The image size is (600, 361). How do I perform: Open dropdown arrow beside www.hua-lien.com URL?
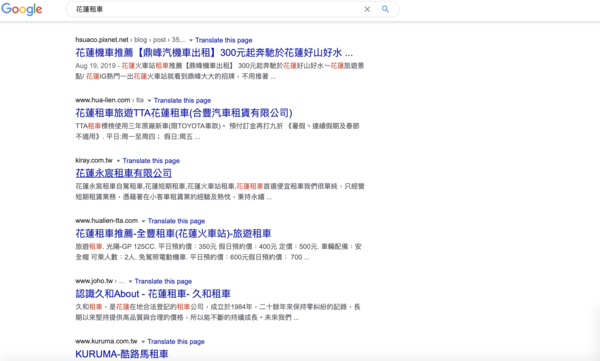(149, 101)
